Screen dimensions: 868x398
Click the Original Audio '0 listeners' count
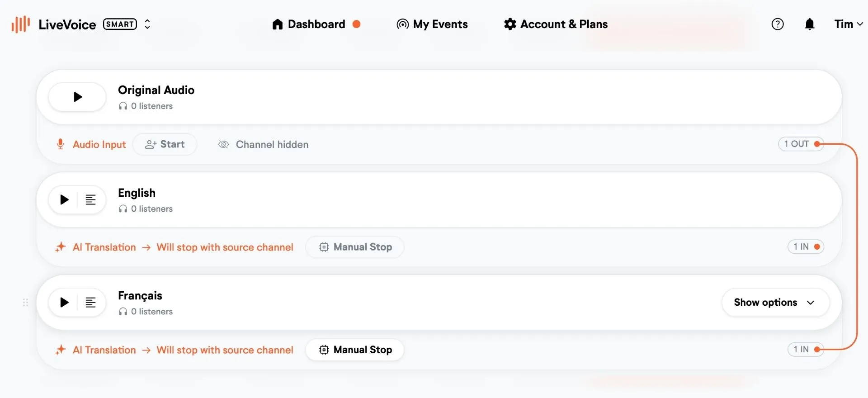(x=146, y=106)
